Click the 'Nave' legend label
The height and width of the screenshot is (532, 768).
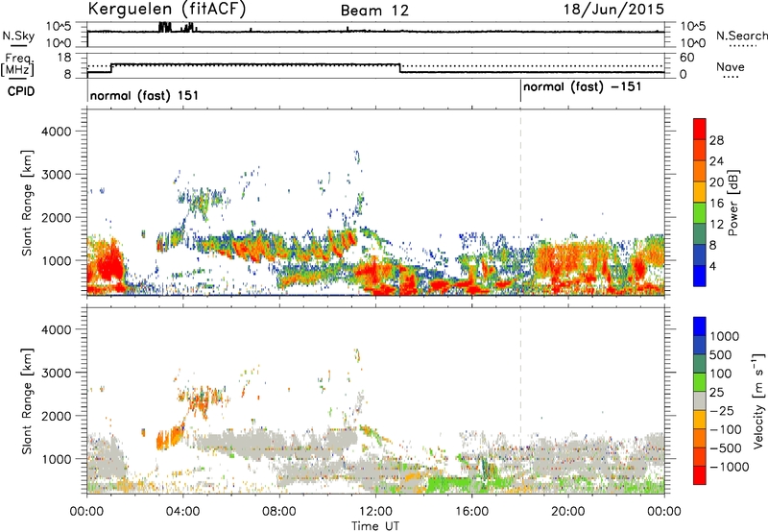coord(731,66)
